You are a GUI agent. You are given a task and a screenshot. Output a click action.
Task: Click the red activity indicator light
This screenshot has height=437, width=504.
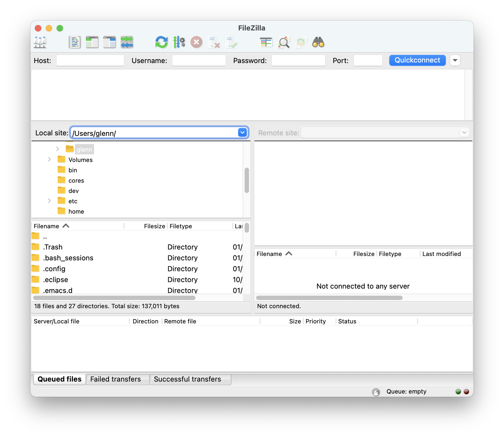click(466, 392)
